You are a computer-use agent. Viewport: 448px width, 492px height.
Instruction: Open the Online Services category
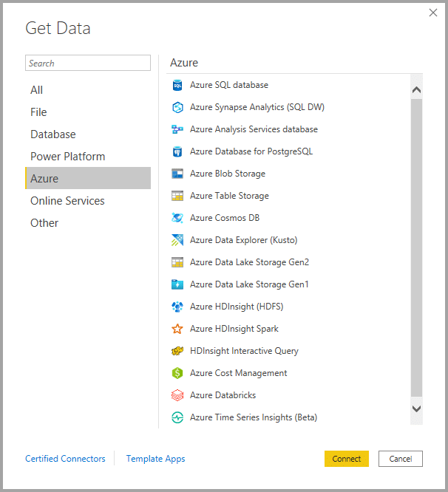click(x=67, y=201)
